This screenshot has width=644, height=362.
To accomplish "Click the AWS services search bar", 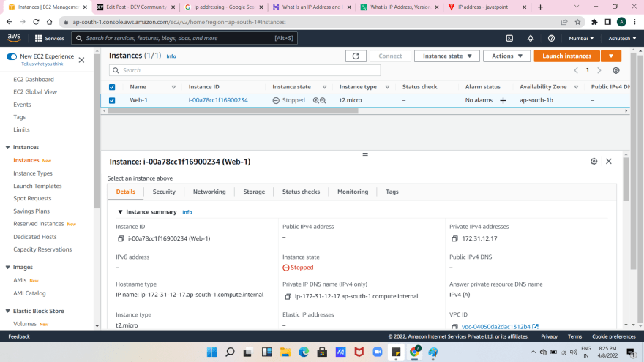I will point(184,38).
